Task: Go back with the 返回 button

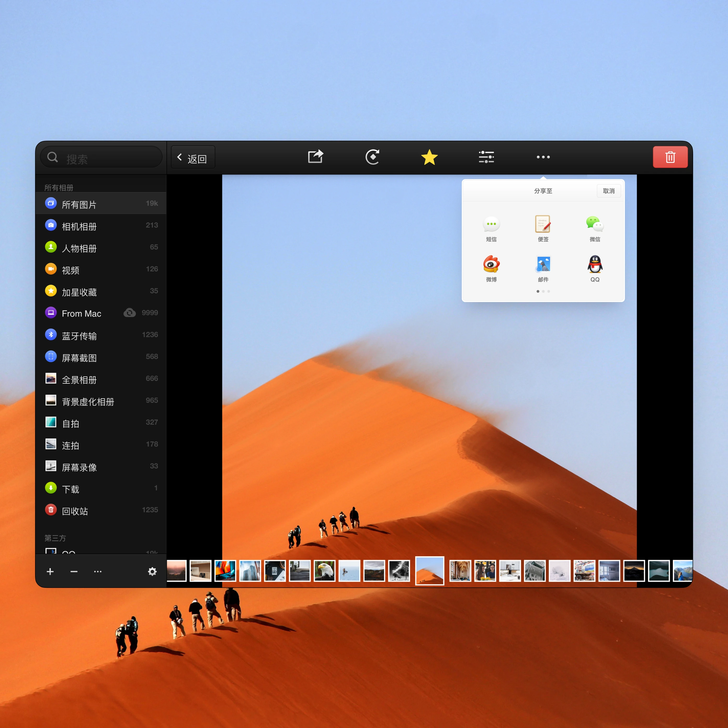Action: point(193,157)
